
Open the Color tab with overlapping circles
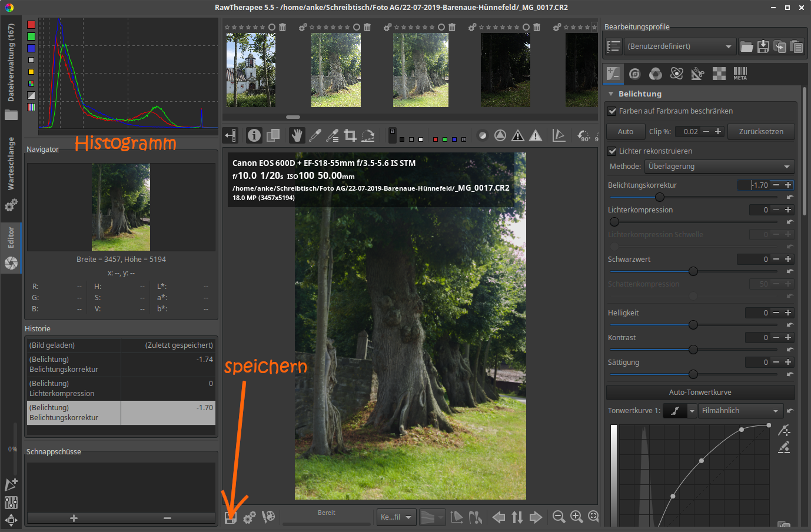click(x=656, y=74)
